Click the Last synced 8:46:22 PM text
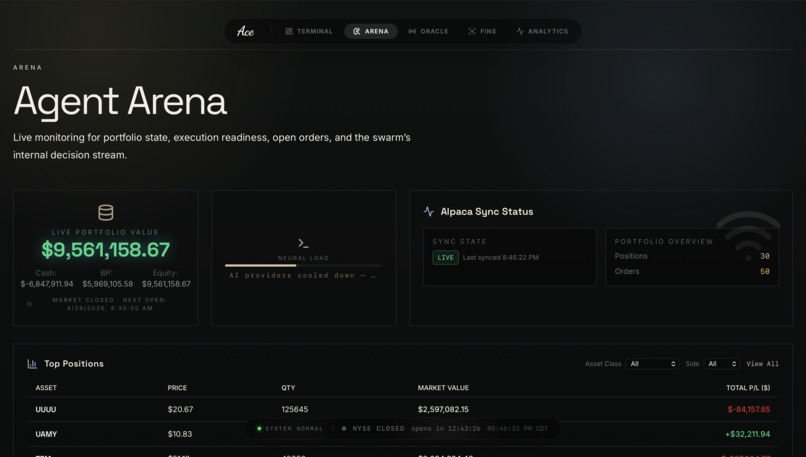 pyautogui.click(x=501, y=258)
